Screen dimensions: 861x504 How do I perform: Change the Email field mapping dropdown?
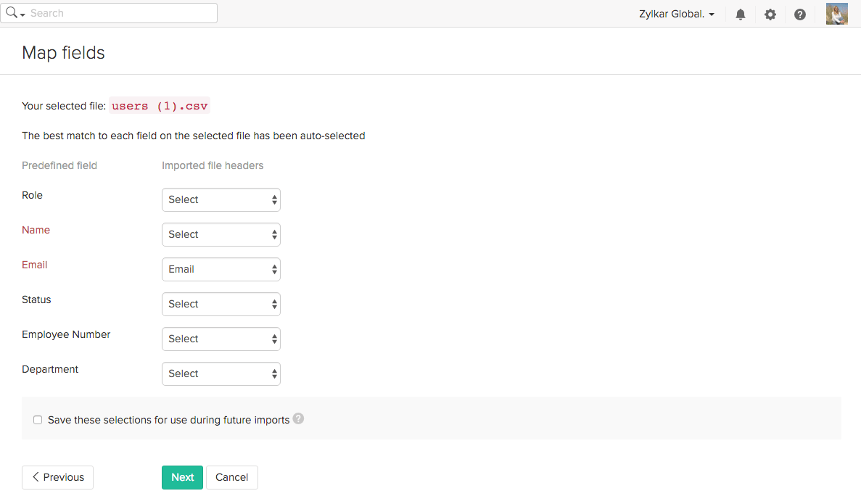coord(221,269)
